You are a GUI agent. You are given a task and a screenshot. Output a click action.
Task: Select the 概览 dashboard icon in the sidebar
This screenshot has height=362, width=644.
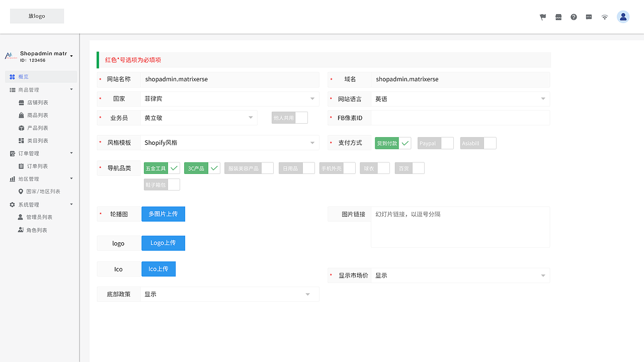12,76
